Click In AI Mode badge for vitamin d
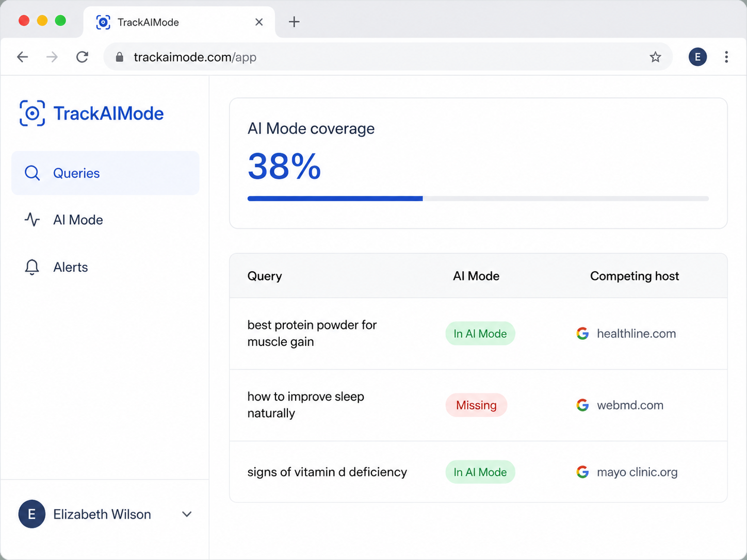 coord(480,472)
